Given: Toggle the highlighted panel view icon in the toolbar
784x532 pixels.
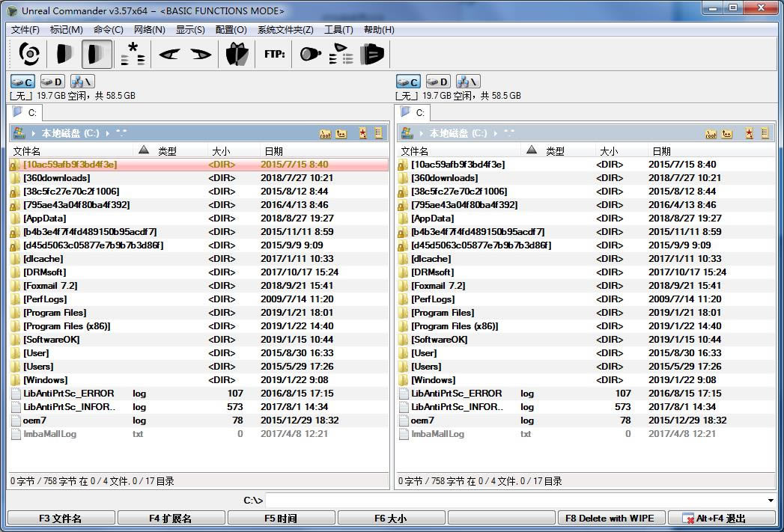Looking at the screenshot, I should coord(97,54).
